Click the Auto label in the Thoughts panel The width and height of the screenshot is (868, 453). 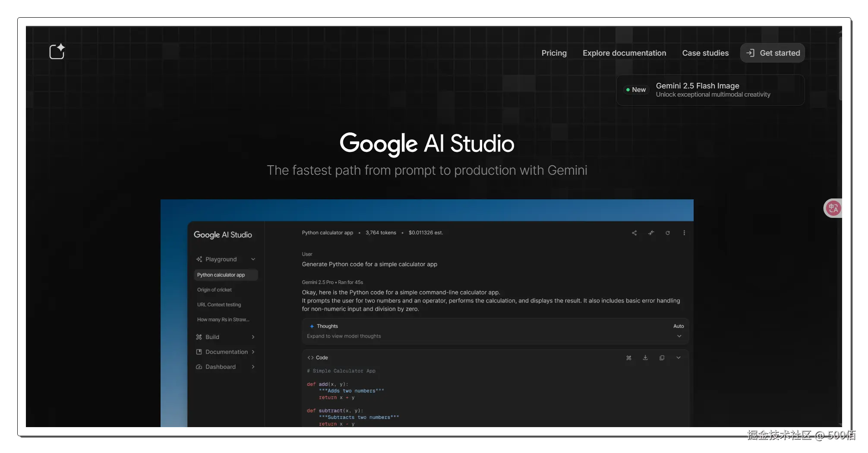[679, 326]
